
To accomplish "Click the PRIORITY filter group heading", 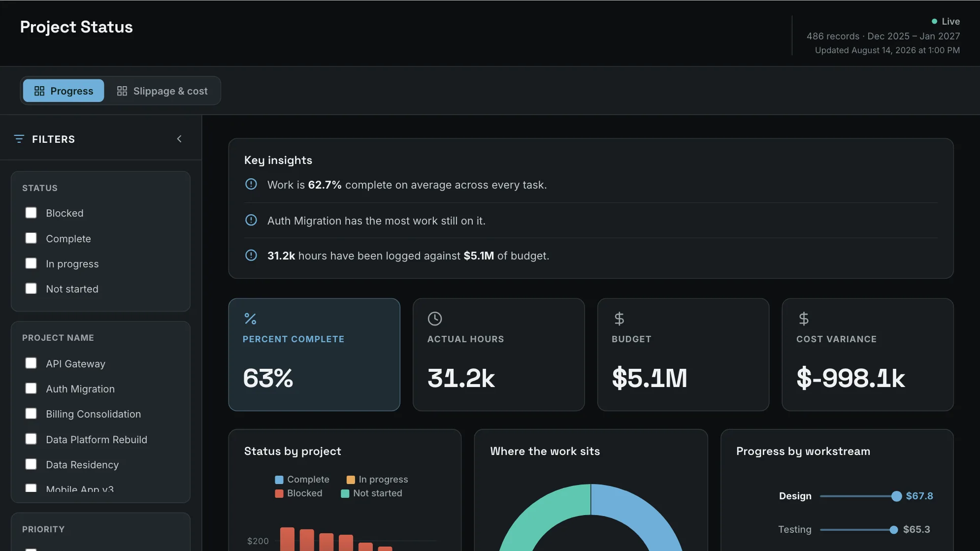I will click(x=43, y=529).
